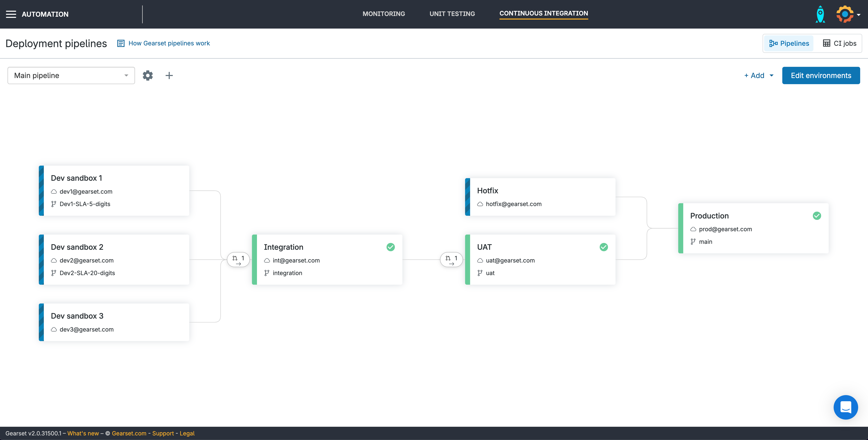Click pull request badge before UAT
The height and width of the screenshot is (440, 868).
point(451,259)
